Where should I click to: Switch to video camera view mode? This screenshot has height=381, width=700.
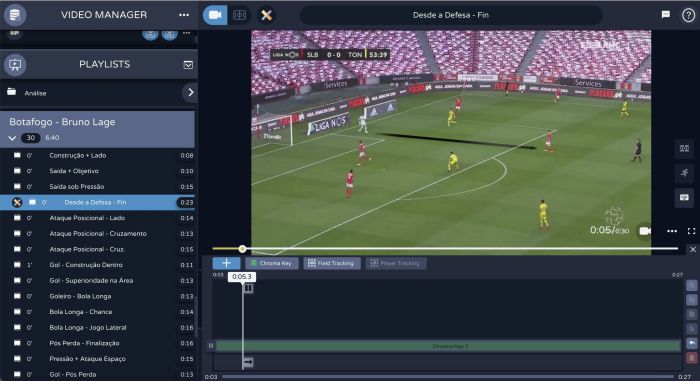215,15
